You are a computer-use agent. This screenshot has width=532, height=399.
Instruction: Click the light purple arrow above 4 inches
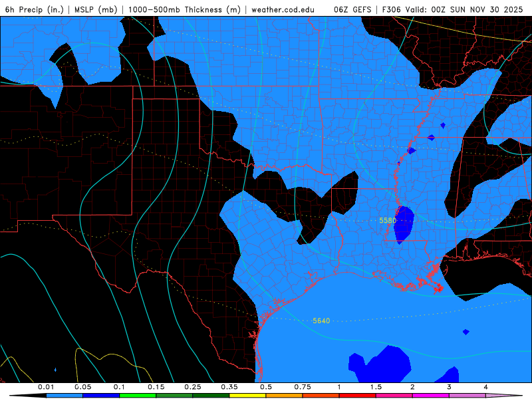[x=504, y=396]
